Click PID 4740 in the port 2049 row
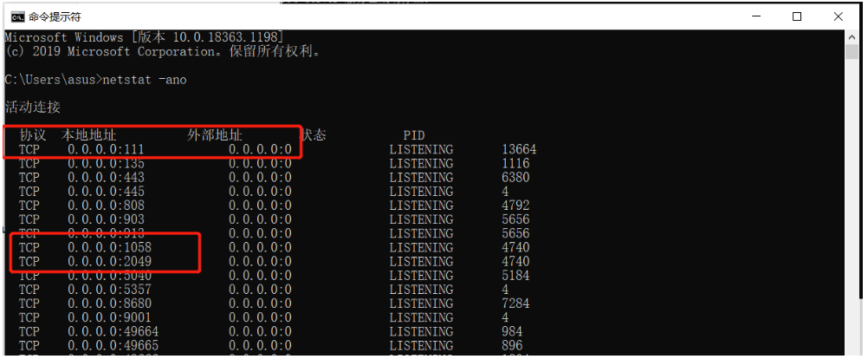Viewport: 868px width, 359px height. click(x=516, y=262)
